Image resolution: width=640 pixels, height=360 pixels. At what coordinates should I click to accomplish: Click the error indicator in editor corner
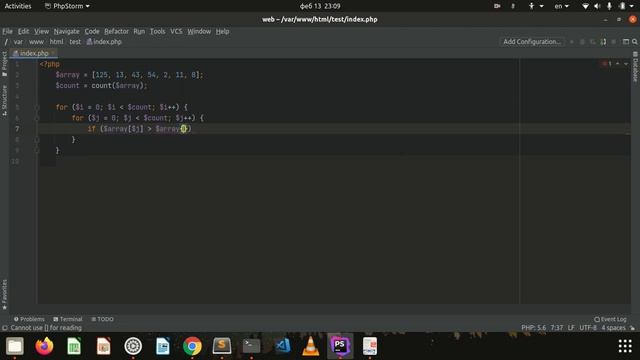tap(607, 64)
